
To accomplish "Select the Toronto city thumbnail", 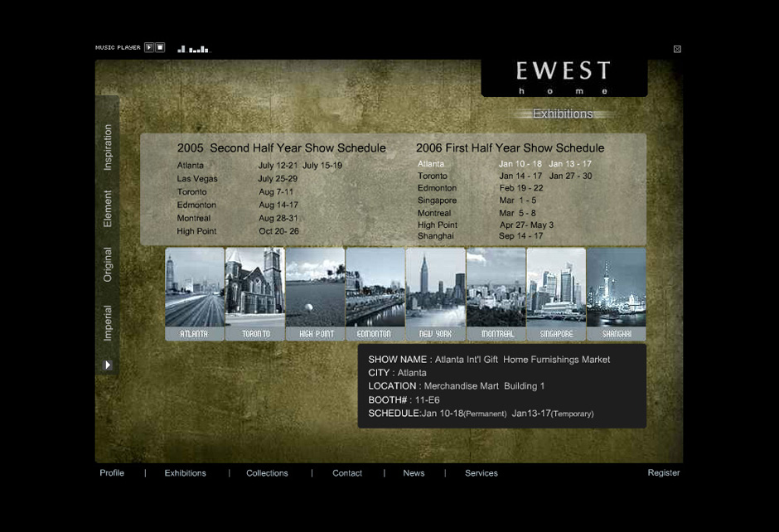I will tap(255, 294).
